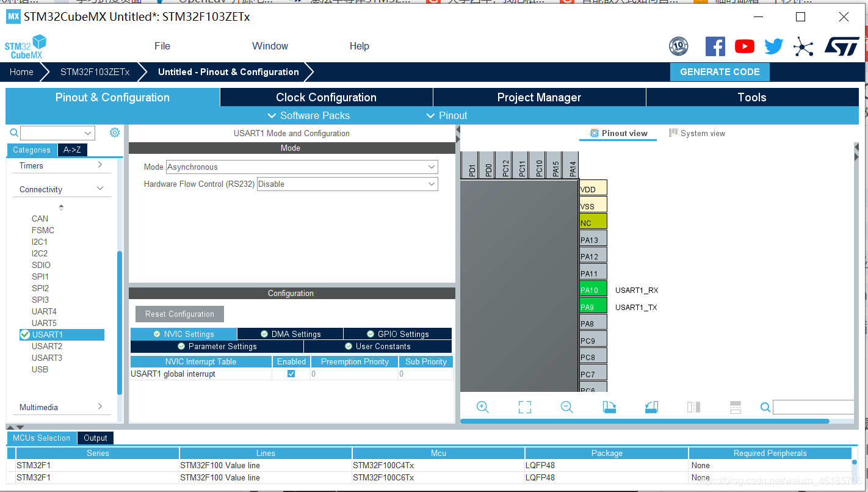Screen dimensions: 868x492
Task: Click the ST logo icon
Action: point(842,46)
